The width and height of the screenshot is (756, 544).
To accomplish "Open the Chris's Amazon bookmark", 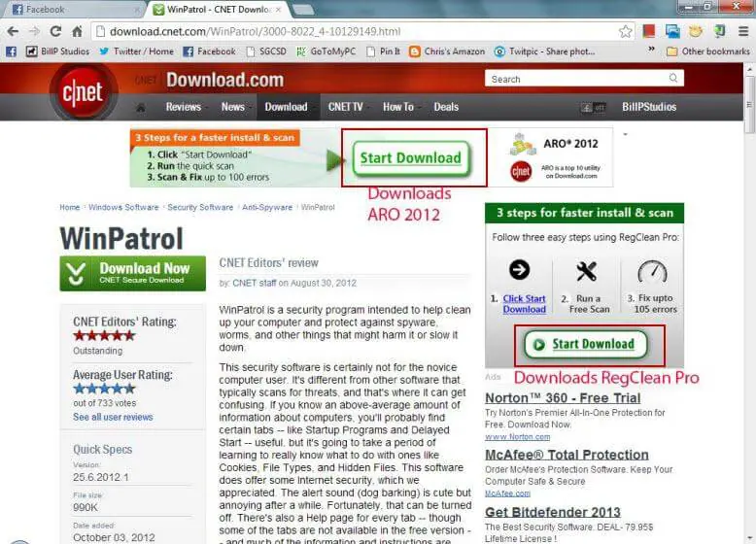I will click(447, 51).
